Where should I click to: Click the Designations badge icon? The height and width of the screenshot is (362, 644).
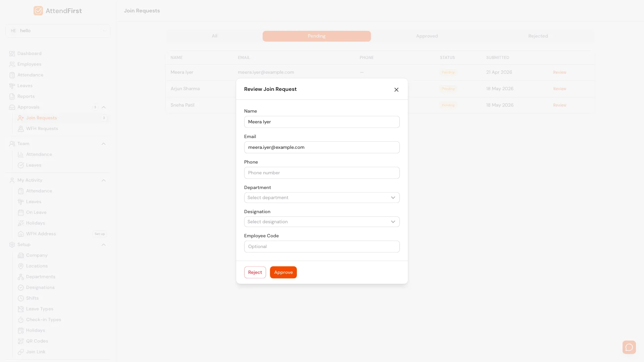(x=21, y=288)
